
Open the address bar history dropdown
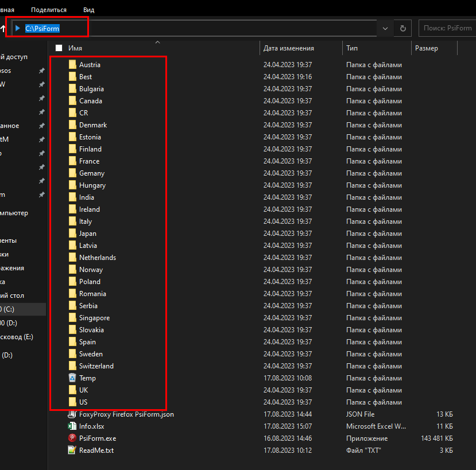[x=384, y=28]
